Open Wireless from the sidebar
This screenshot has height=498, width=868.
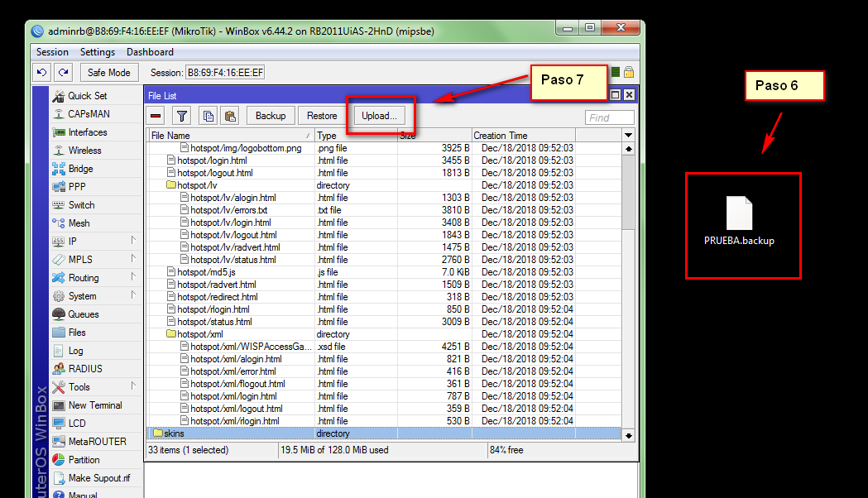[84, 151]
